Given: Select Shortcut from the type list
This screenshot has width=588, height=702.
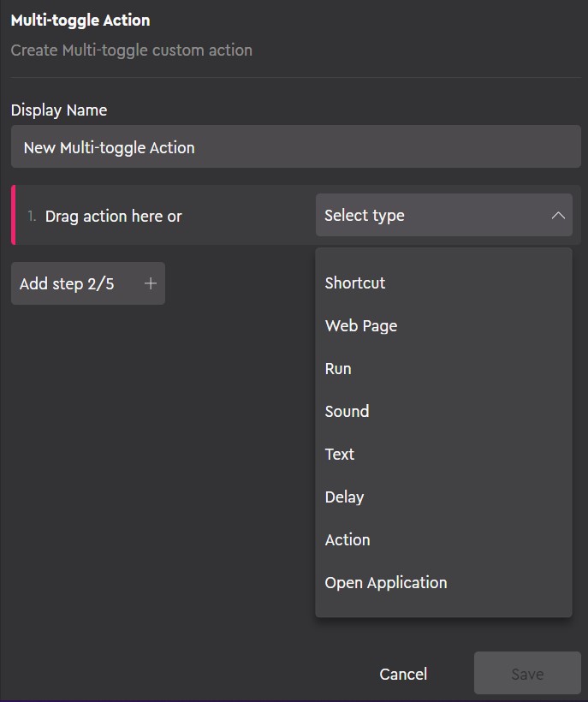Looking at the screenshot, I should tap(354, 283).
